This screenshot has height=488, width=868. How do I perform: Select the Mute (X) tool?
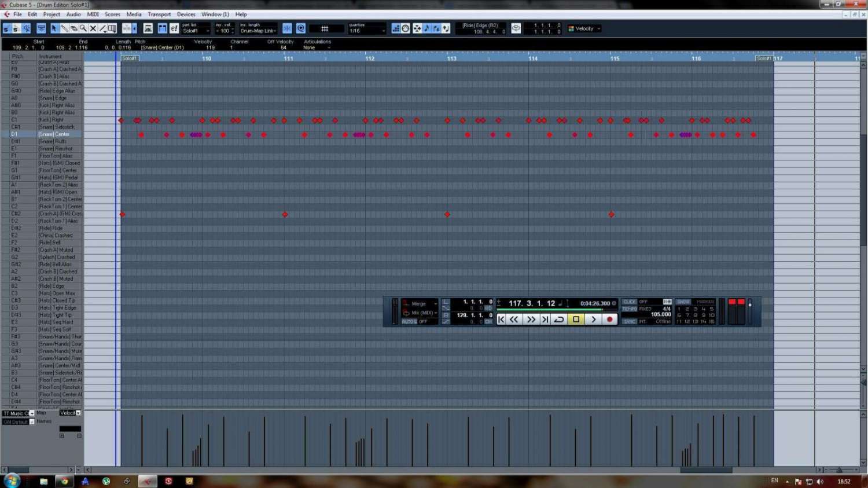point(93,28)
